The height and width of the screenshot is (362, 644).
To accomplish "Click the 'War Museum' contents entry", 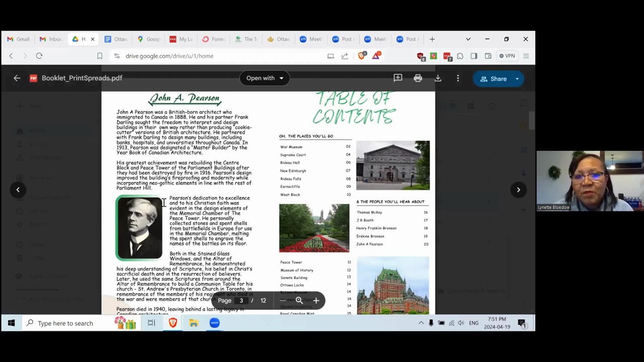I will coord(291,147).
